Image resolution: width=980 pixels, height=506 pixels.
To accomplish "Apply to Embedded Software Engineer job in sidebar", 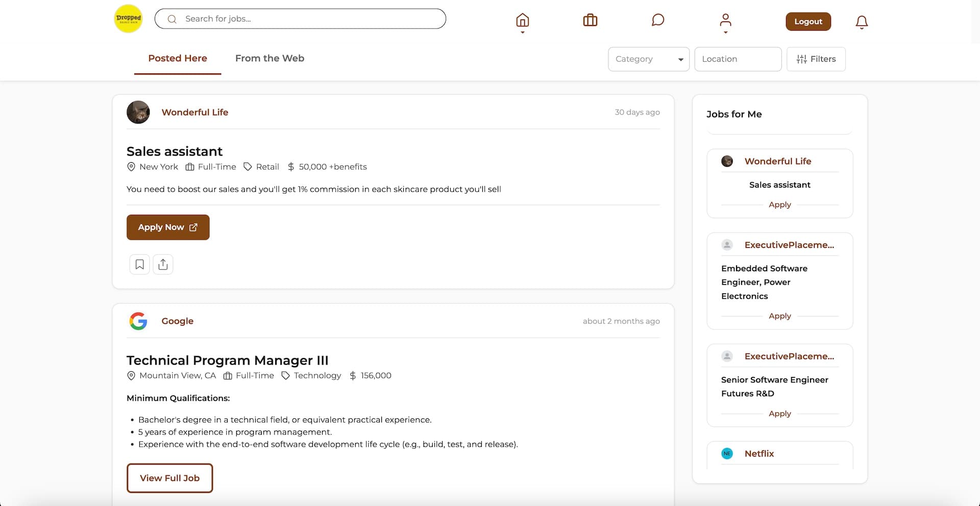I will [x=779, y=316].
